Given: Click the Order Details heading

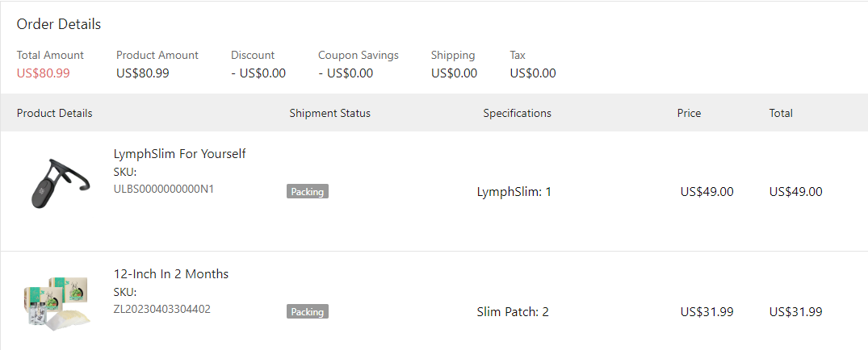Looking at the screenshot, I should click(x=58, y=24).
